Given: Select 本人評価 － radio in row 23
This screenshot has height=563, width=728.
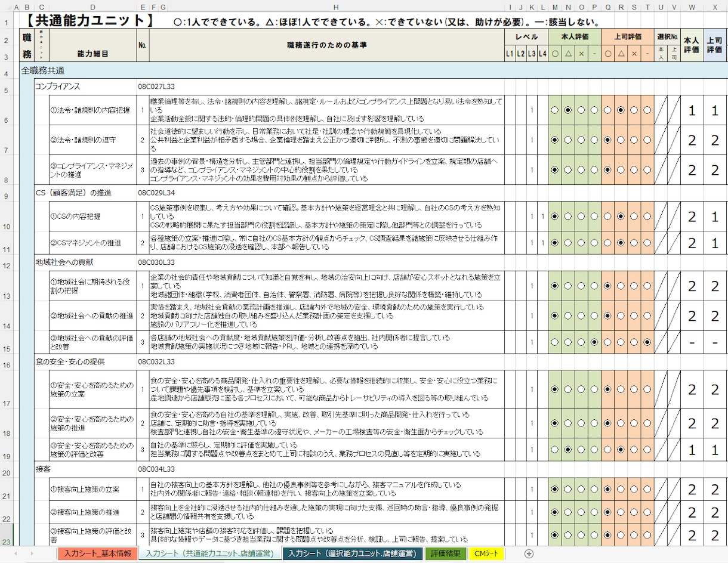Looking at the screenshot, I should click(594, 535).
